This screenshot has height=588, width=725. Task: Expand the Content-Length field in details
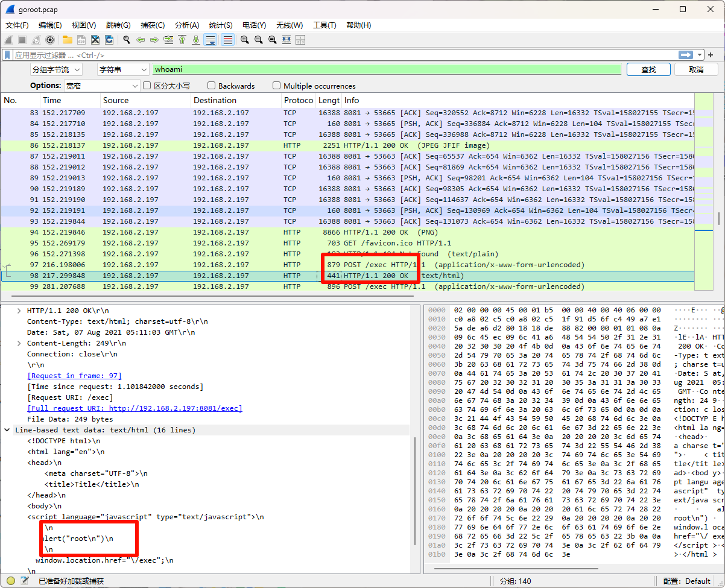(19, 343)
